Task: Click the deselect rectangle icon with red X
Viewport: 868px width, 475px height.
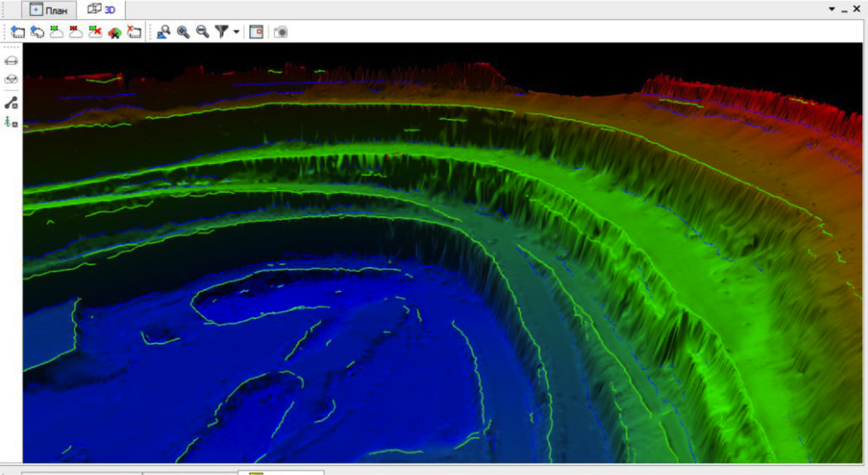Action: 134,32
